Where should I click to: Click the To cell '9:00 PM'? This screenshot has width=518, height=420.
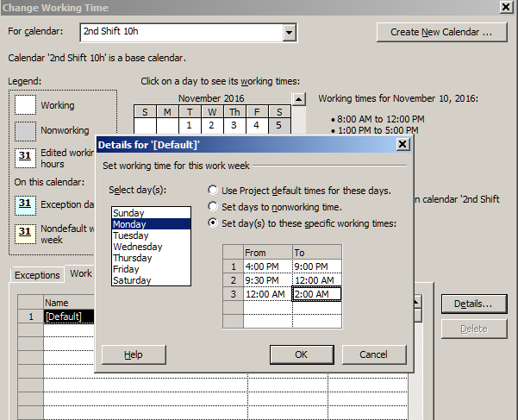pos(317,266)
